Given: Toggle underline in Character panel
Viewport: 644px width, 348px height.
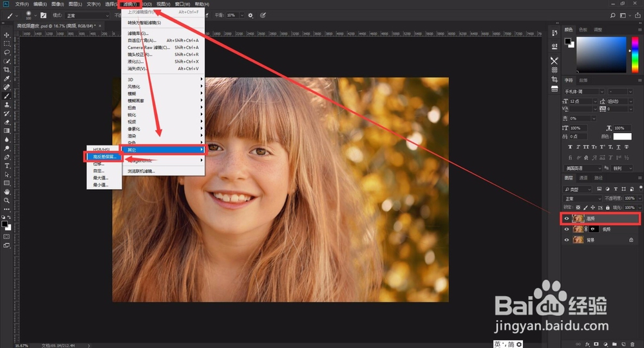Looking at the screenshot, I should coord(618,147).
